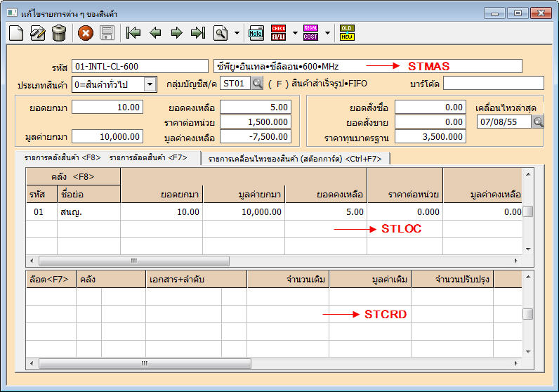Switch to รายการเคลื่อนไหวของสินค้า tab

tap(295, 159)
